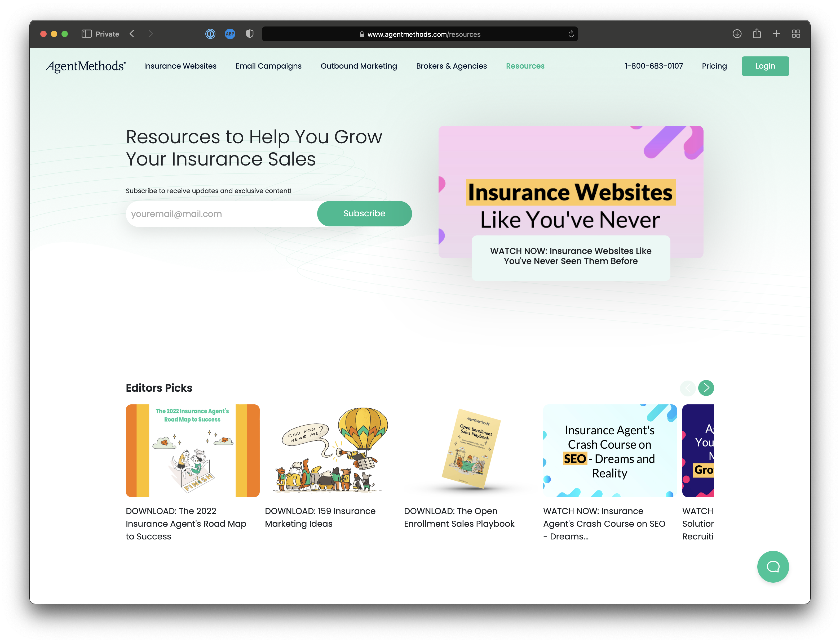Open the Brokers & Agencies menu

pyautogui.click(x=451, y=66)
